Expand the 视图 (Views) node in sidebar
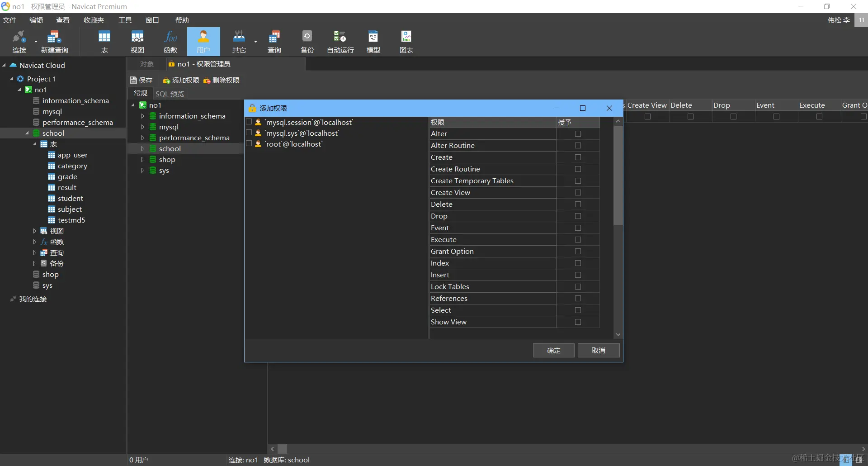This screenshot has height=466, width=868. (x=34, y=231)
